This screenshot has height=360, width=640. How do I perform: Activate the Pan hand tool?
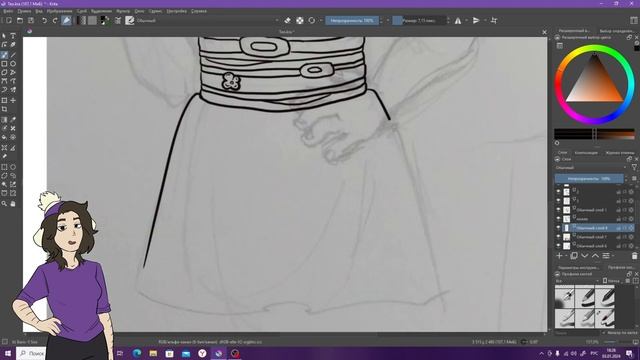tap(13, 203)
